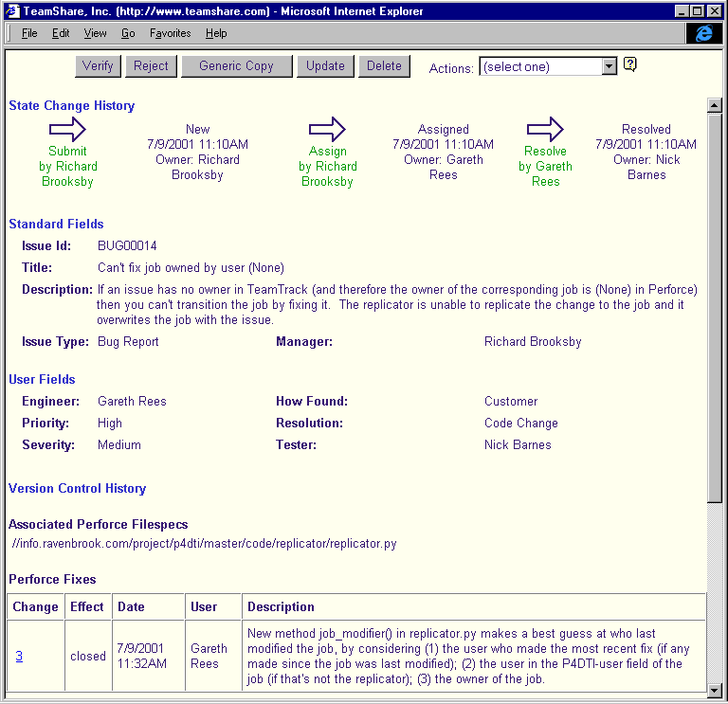
Task: Click the Update button
Action: tap(325, 66)
